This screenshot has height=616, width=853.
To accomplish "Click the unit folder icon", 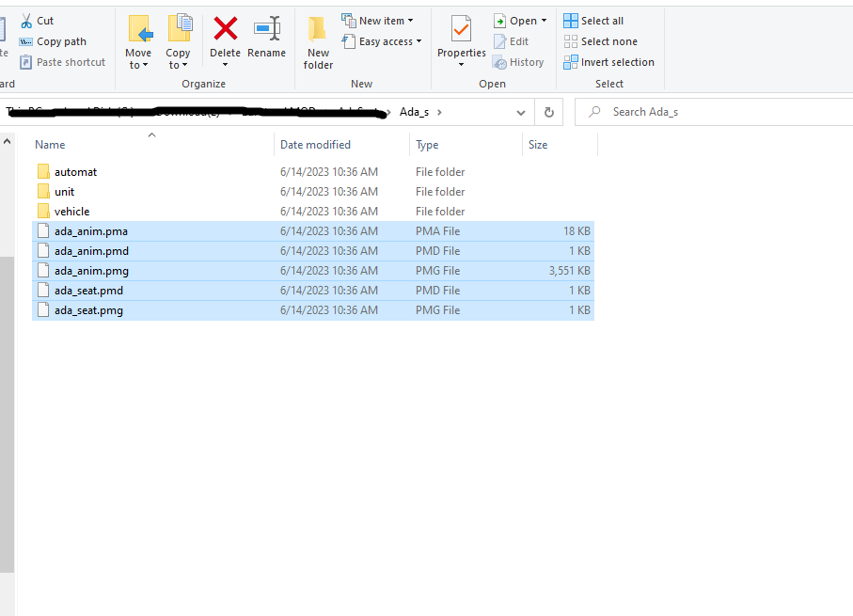I will point(43,192).
